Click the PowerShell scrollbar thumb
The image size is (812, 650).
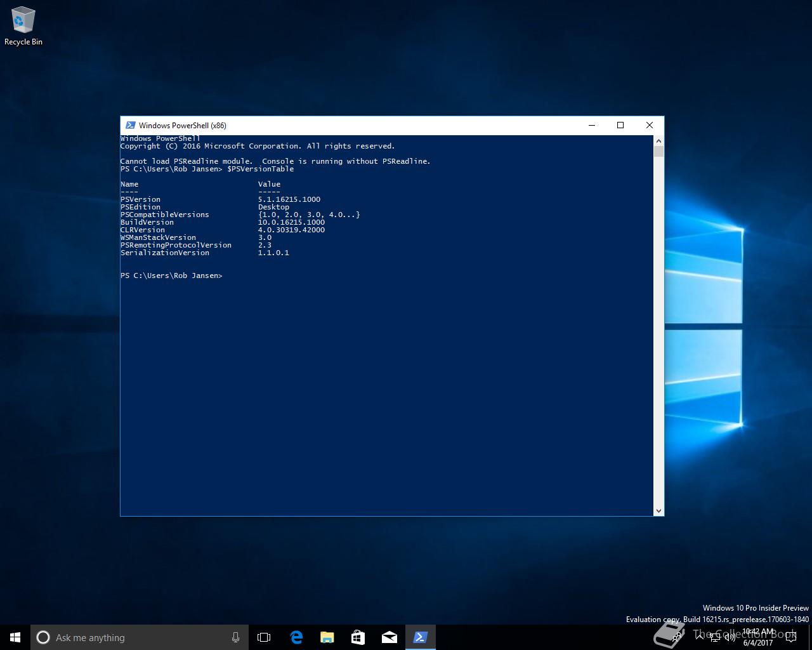tap(658, 151)
